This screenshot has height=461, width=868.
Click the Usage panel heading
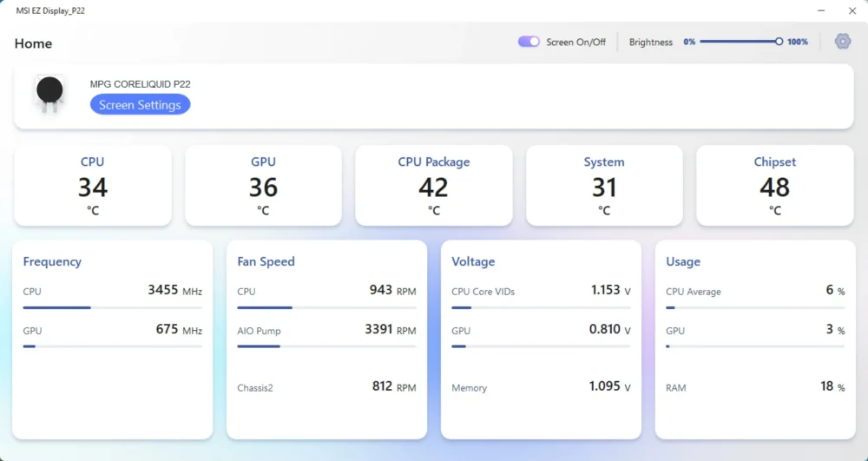683,261
